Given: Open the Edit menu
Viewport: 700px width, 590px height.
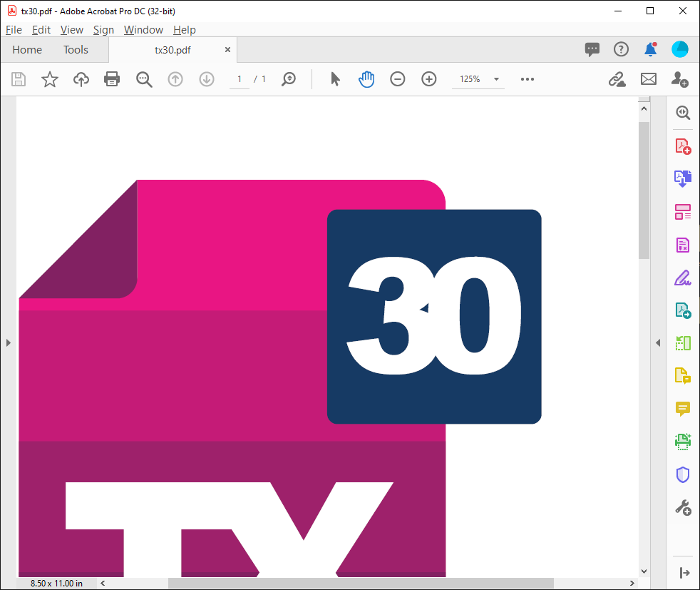Looking at the screenshot, I should point(41,30).
